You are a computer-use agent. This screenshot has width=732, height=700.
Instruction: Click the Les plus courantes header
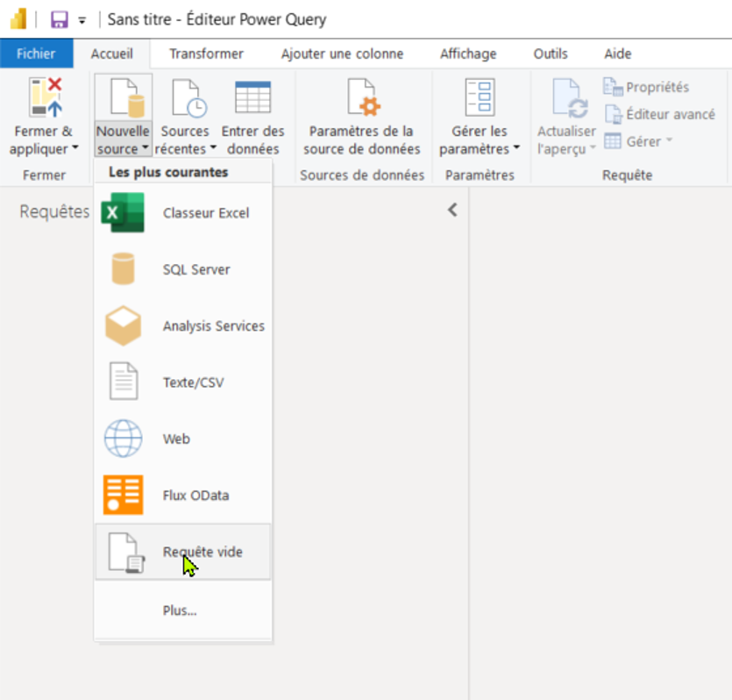(168, 172)
